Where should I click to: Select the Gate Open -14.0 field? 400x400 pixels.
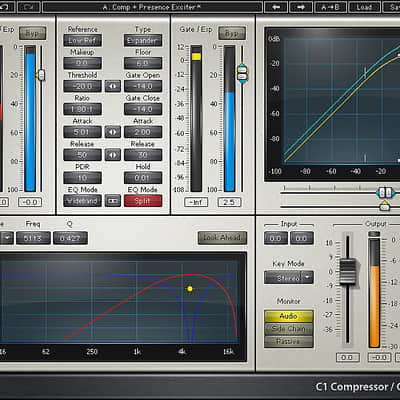[x=143, y=86]
